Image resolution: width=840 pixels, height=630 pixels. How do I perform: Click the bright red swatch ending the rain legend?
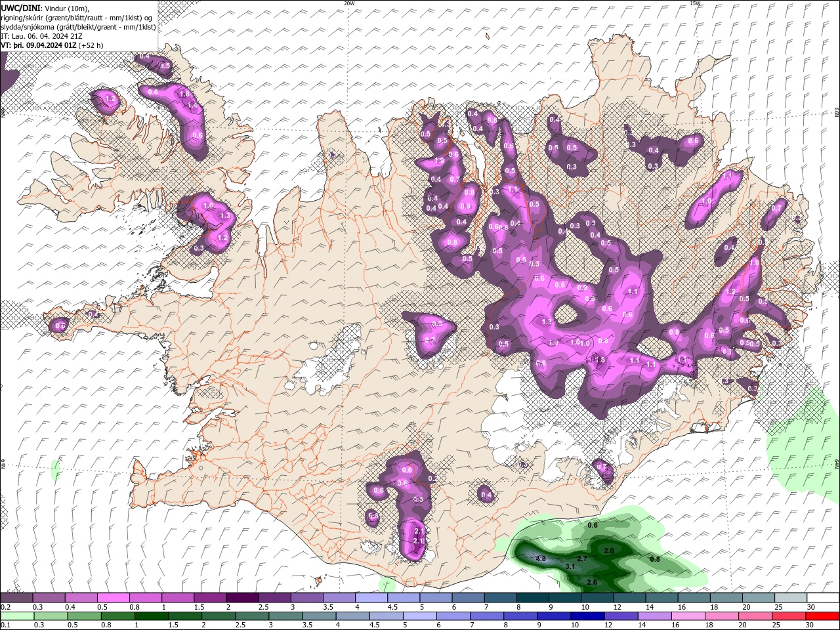pyautogui.click(x=824, y=616)
